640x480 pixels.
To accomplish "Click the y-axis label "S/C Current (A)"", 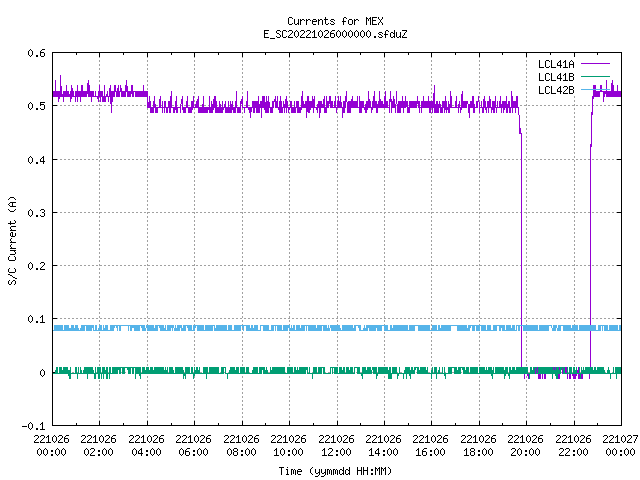I will [x=13, y=241].
